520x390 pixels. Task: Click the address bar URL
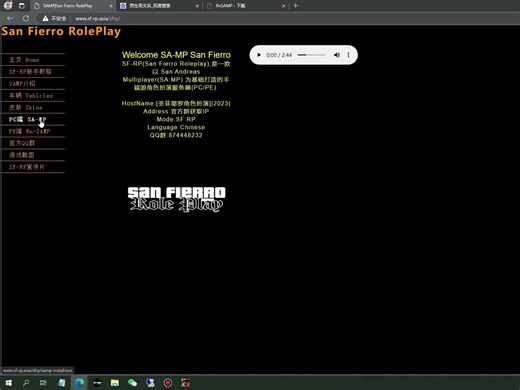pyautogui.click(x=97, y=19)
